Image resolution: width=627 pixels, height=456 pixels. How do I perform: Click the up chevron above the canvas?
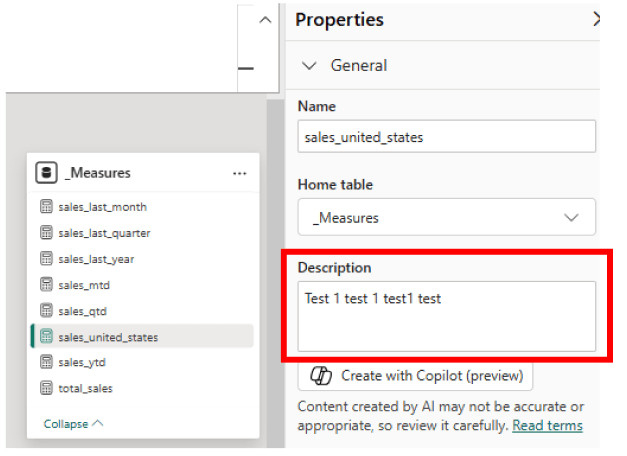tap(264, 20)
